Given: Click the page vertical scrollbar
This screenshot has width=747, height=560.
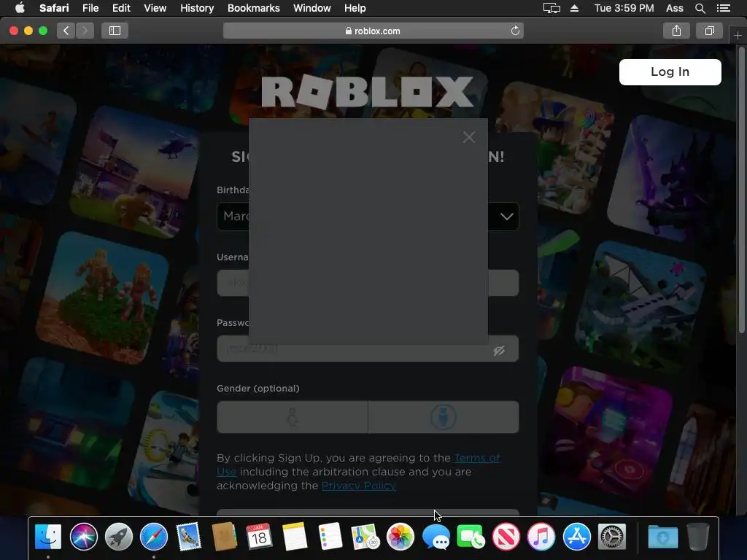Looking at the screenshot, I should [742, 190].
